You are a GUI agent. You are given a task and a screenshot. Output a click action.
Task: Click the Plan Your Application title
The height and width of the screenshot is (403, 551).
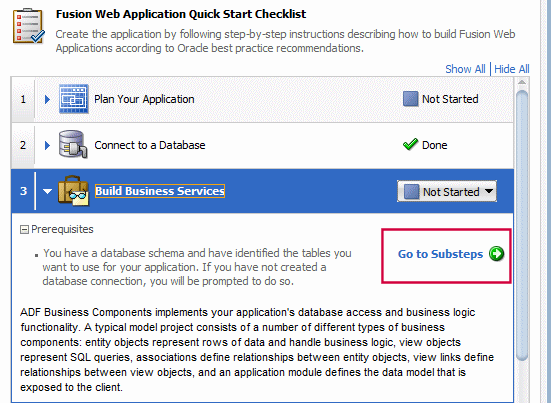(144, 99)
